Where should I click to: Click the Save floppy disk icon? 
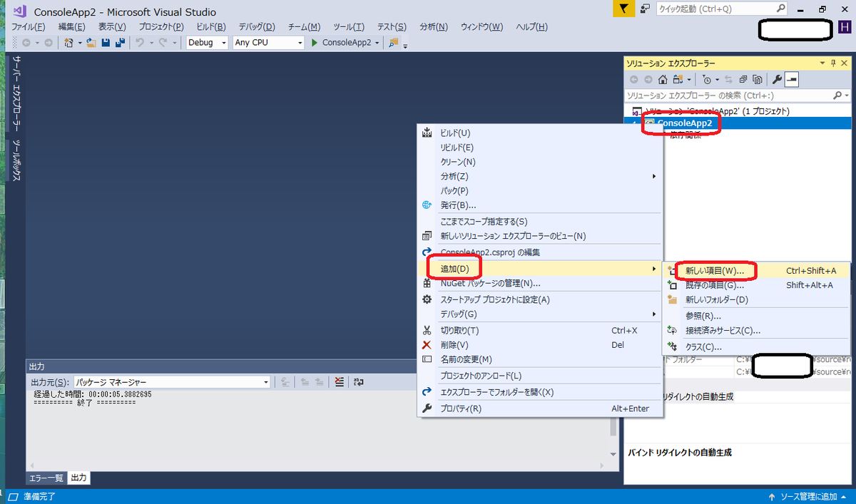(x=106, y=43)
